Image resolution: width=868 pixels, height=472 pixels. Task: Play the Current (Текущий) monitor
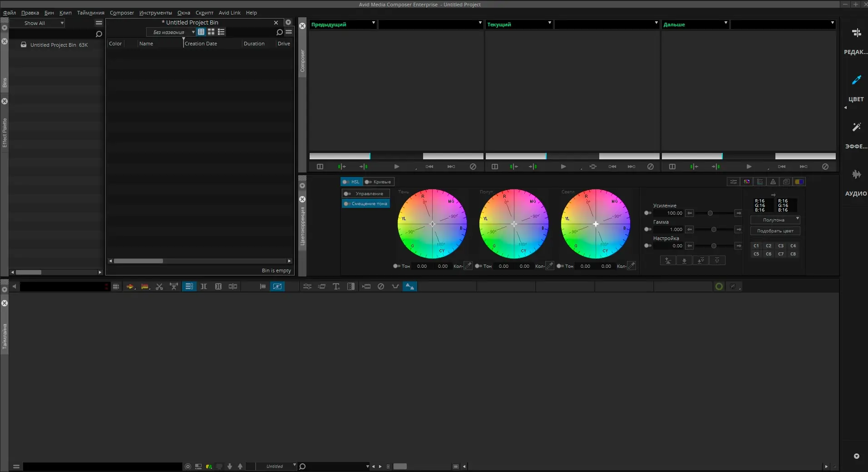point(563,167)
